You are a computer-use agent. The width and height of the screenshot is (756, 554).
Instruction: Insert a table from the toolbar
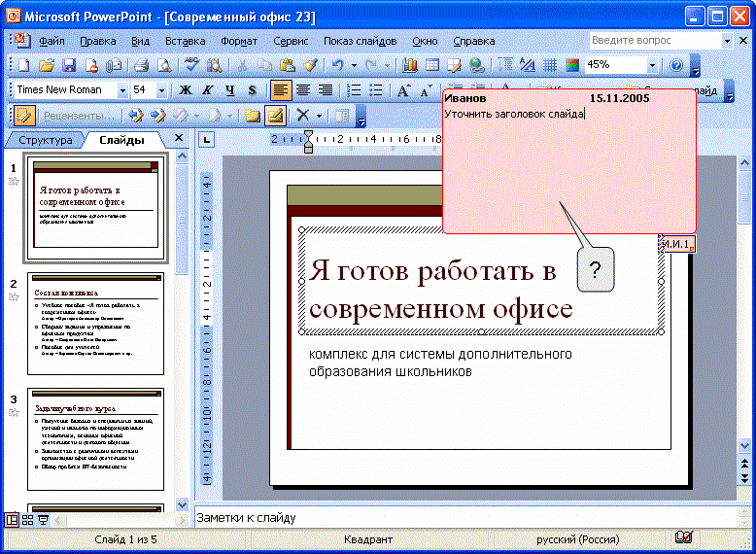click(432, 65)
